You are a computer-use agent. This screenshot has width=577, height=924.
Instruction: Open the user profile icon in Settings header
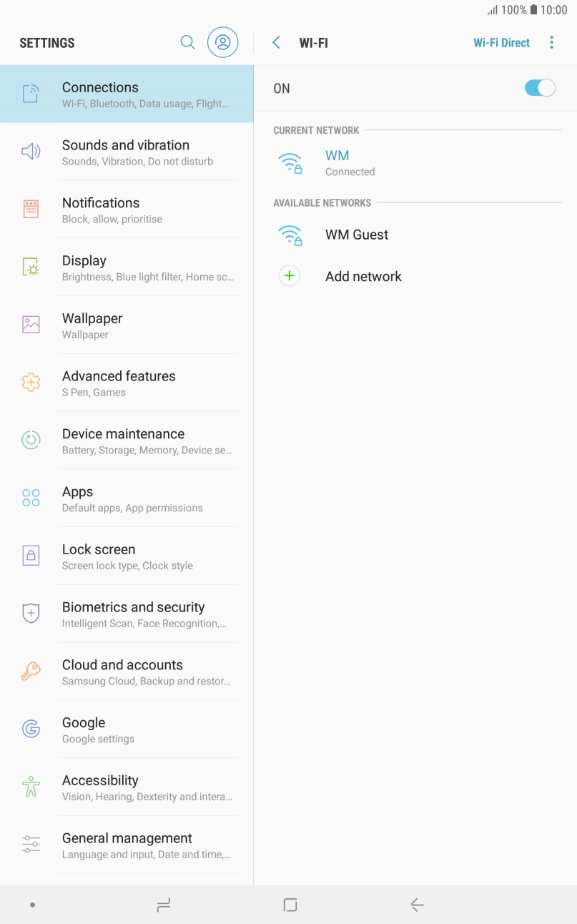[222, 42]
